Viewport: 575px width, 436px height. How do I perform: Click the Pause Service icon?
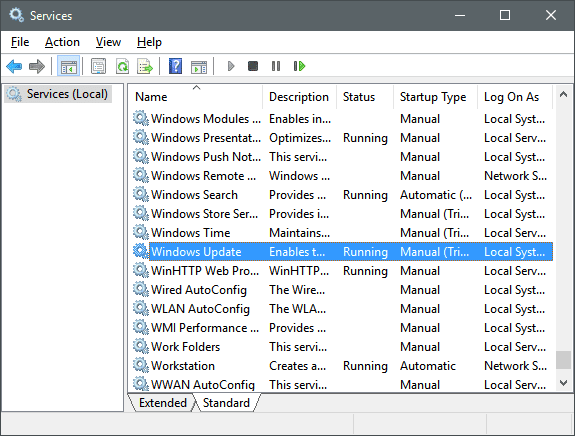pos(276,66)
